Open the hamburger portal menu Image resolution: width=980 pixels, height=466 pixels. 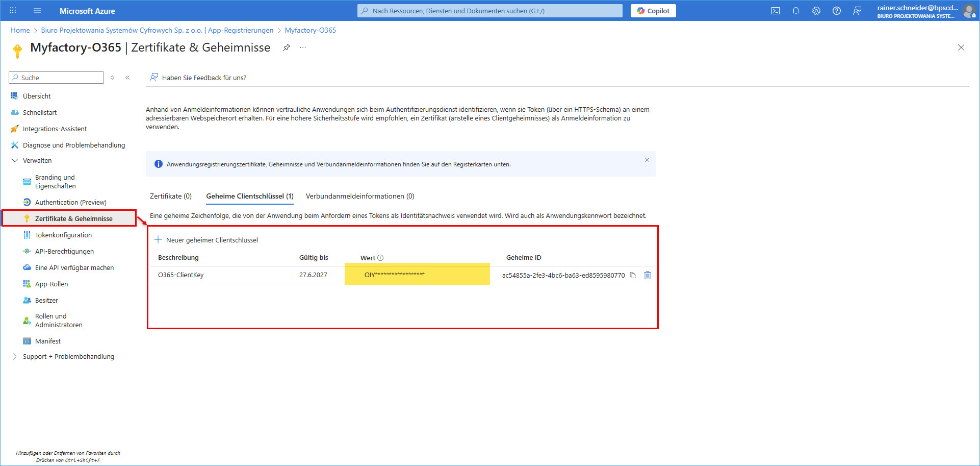37,11
